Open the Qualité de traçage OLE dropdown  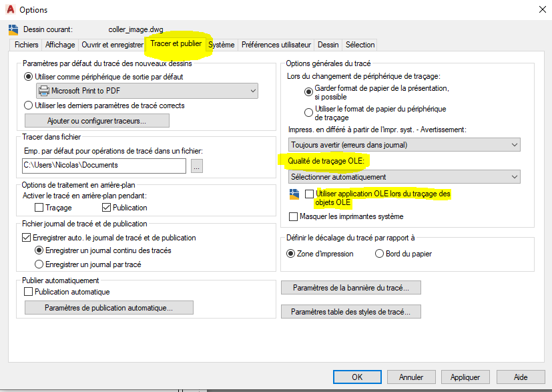click(404, 177)
